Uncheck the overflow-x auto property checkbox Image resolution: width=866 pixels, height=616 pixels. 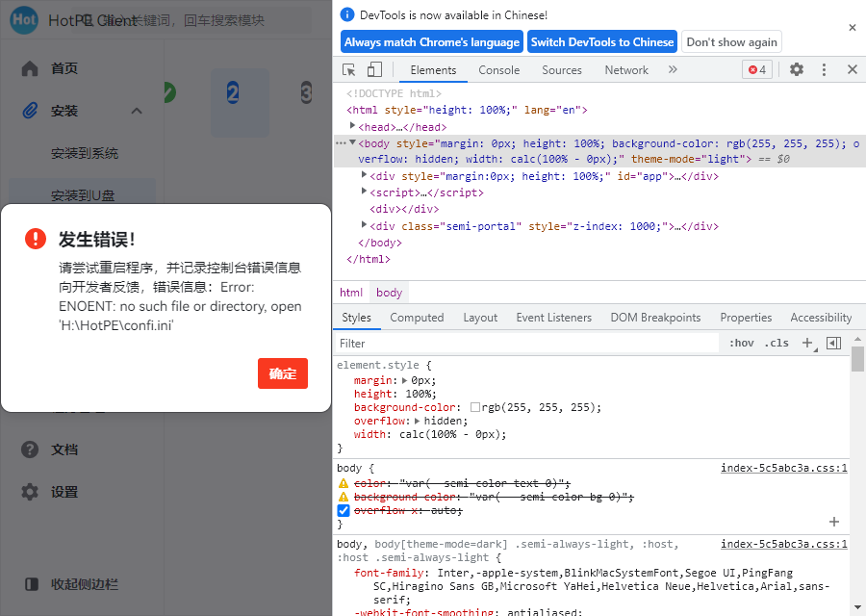(344, 511)
